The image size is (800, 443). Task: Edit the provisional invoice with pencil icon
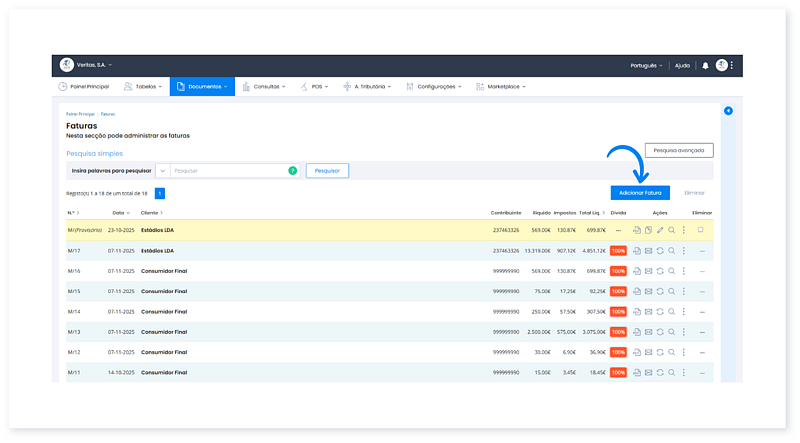click(x=660, y=230)
